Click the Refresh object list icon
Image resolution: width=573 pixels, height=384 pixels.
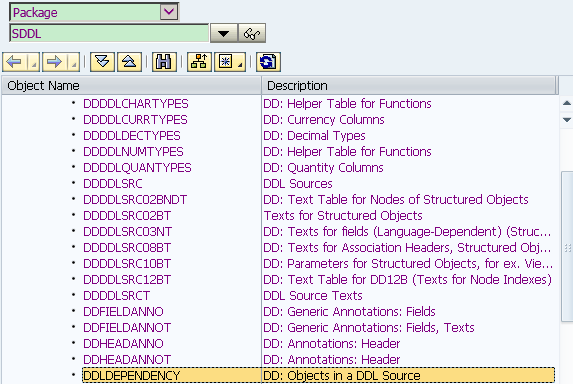pos(268,62)
